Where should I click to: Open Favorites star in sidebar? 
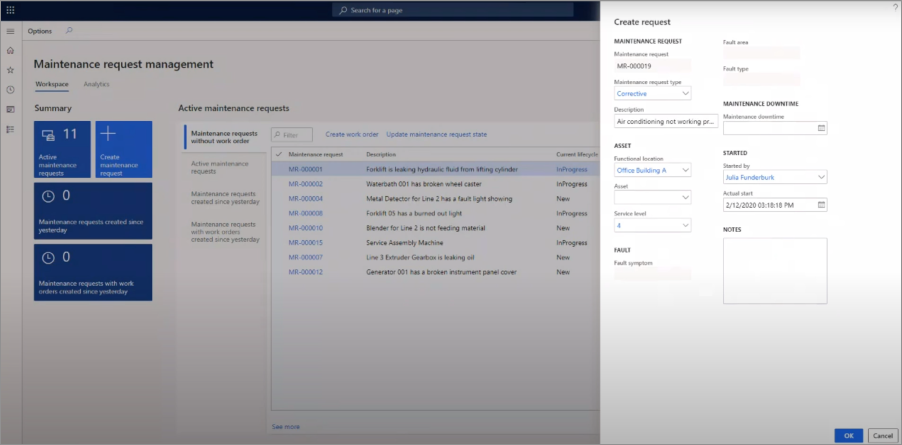(10, 70)
